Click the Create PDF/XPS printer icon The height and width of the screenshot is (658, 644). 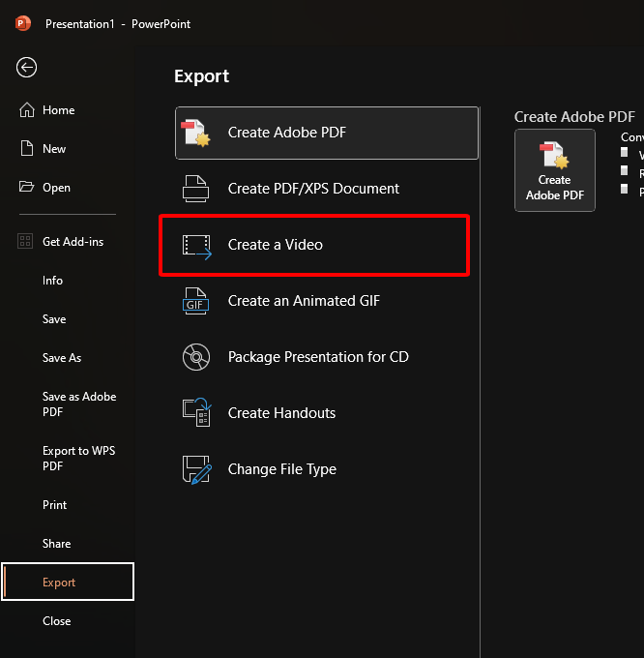(x=195, y=189)
